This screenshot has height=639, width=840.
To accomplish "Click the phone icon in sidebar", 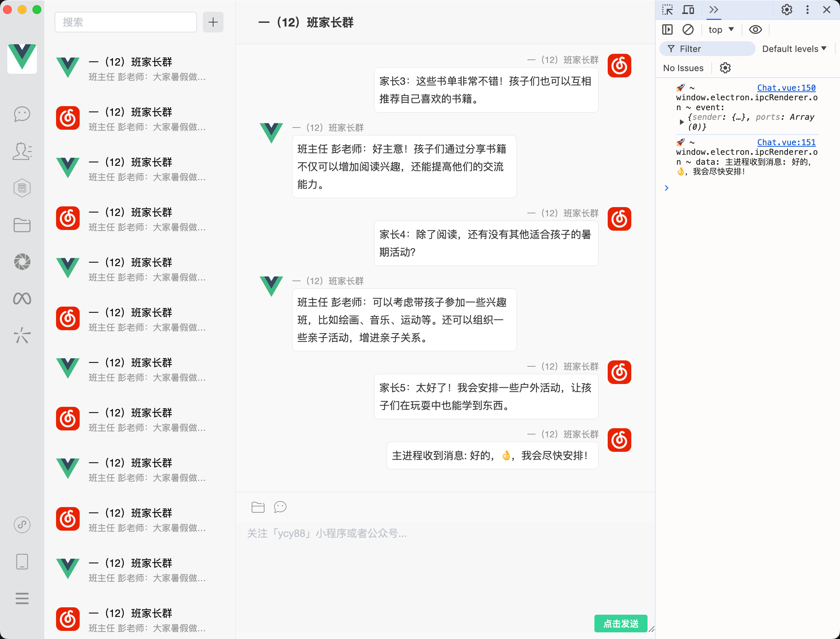I will point(22,561).
